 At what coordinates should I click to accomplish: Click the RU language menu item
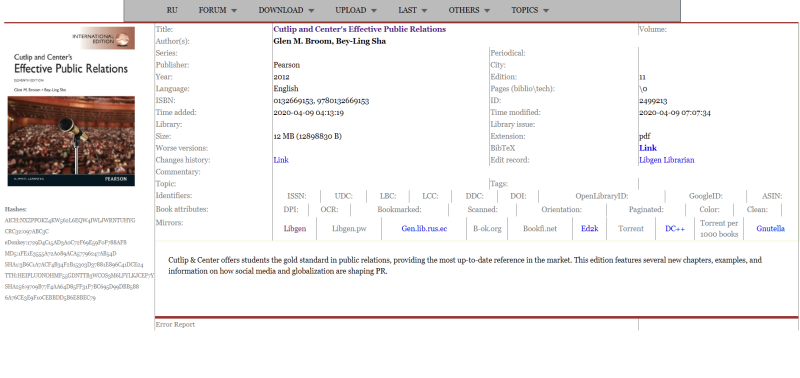172,10
